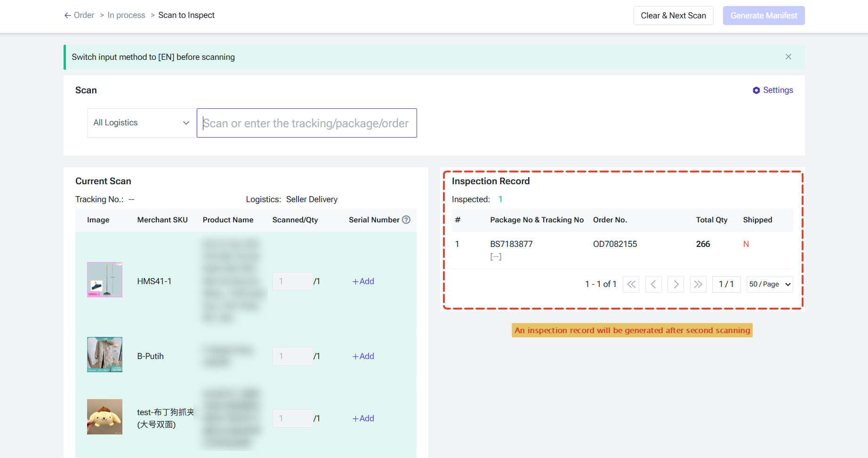Jump to the last page of records

pos(698,284)
